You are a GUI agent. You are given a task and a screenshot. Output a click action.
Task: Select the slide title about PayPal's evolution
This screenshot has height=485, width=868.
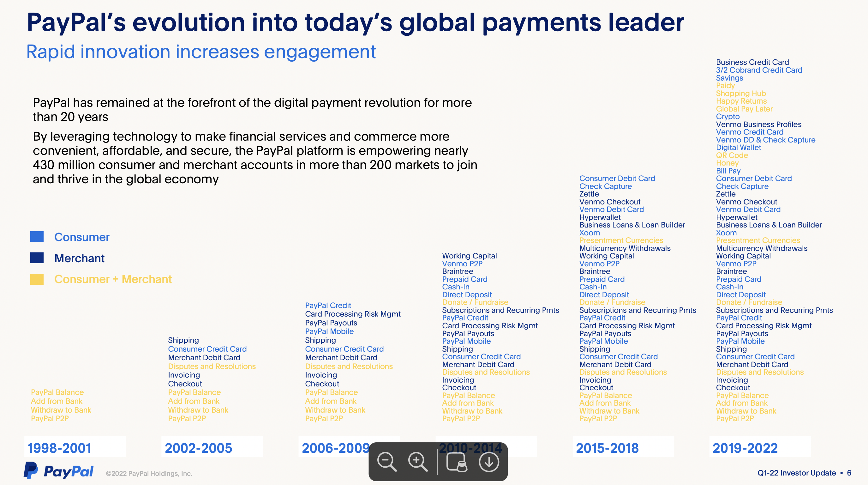point(355,23)
